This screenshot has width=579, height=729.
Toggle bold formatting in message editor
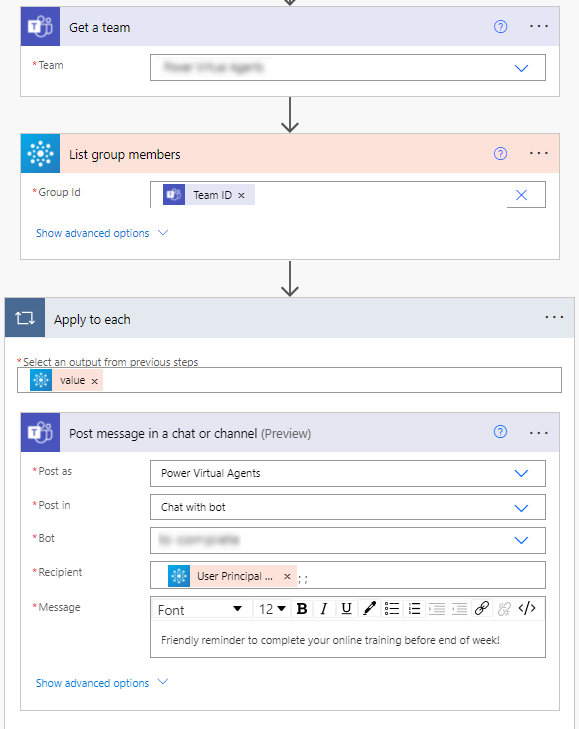(x=302, y=609)
